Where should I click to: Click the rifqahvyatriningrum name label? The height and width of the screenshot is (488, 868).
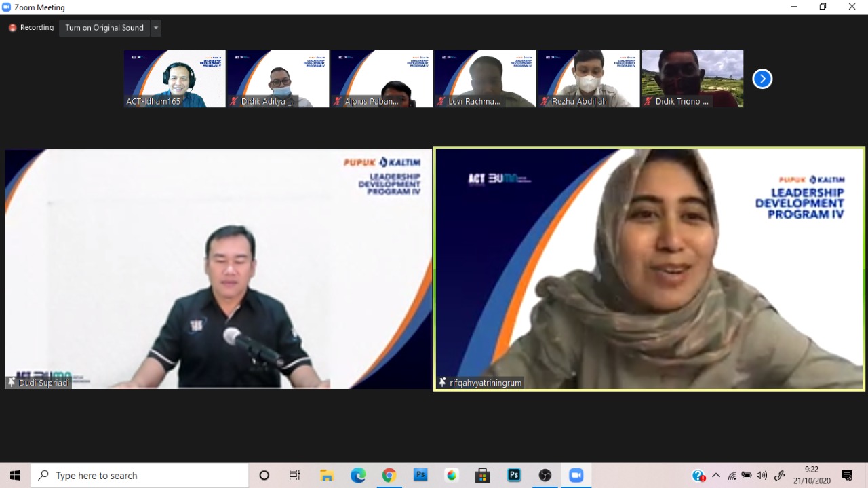point(486,383)
